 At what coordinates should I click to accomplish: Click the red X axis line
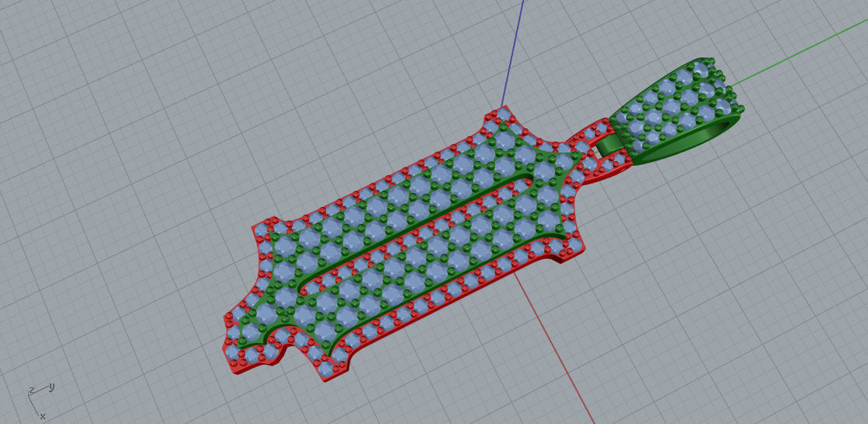point(553,349)
